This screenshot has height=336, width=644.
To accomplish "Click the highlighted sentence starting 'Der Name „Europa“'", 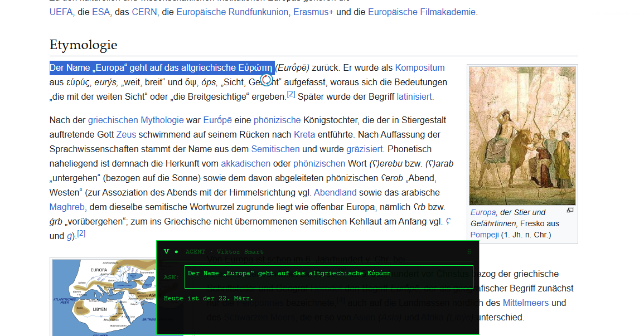I will pyautogui.click(x=162, y=67).
